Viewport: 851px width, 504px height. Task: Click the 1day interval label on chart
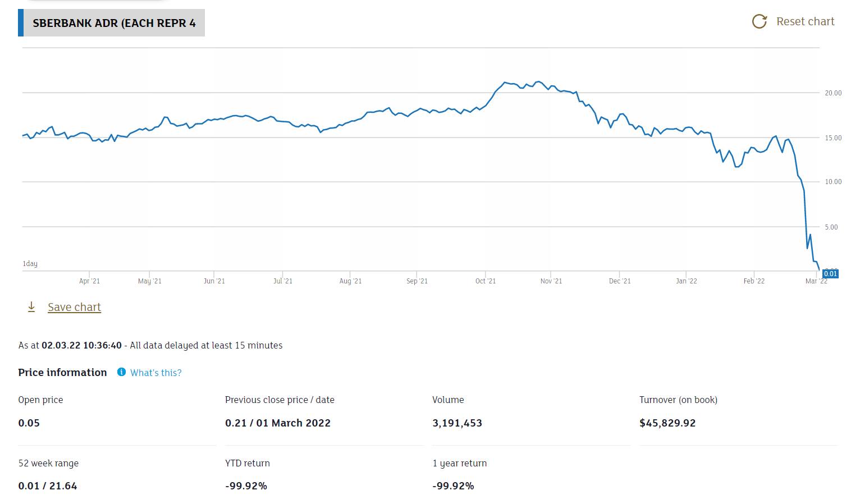click(30, 263)
